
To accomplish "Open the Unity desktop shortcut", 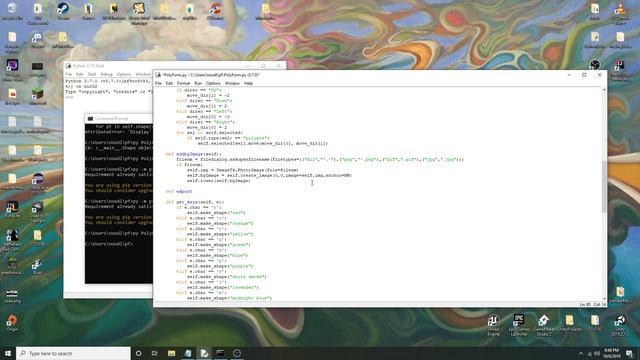I will coord(620,324).
